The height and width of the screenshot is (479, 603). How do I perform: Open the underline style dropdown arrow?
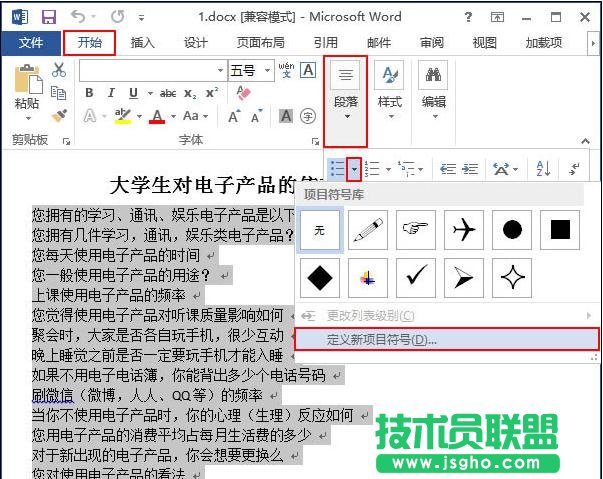(x=150, y=93)
